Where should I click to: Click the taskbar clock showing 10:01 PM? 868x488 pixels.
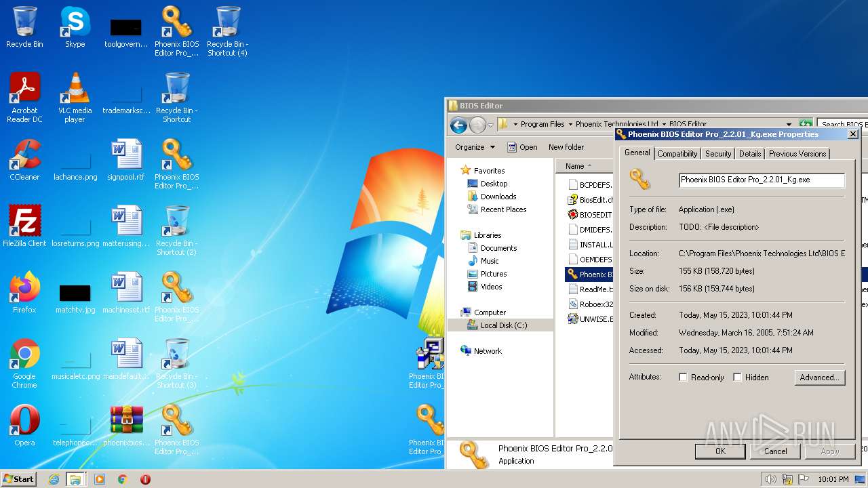pos(833,479)
